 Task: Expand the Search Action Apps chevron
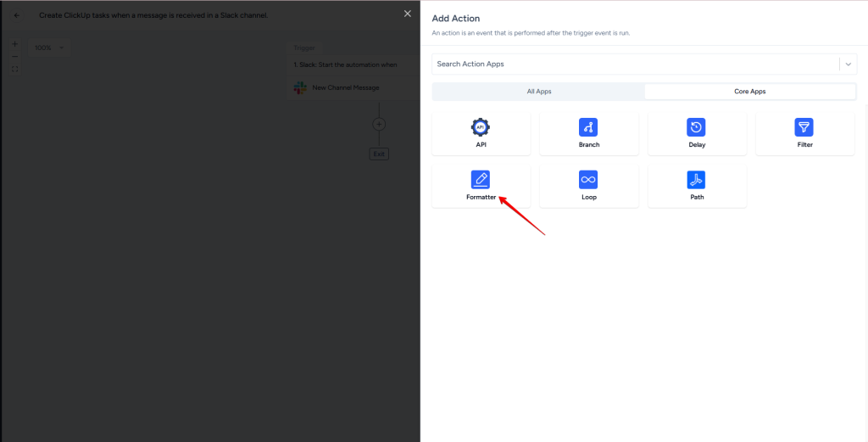848,64
